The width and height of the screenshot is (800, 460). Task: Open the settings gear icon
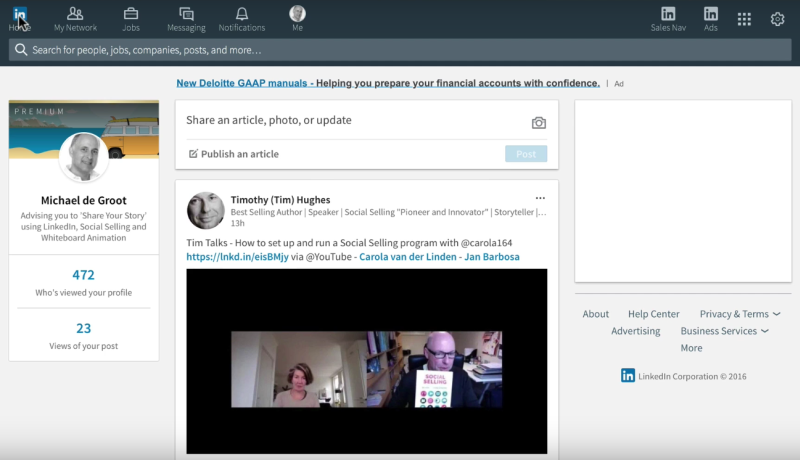click(x=777, y=19)
